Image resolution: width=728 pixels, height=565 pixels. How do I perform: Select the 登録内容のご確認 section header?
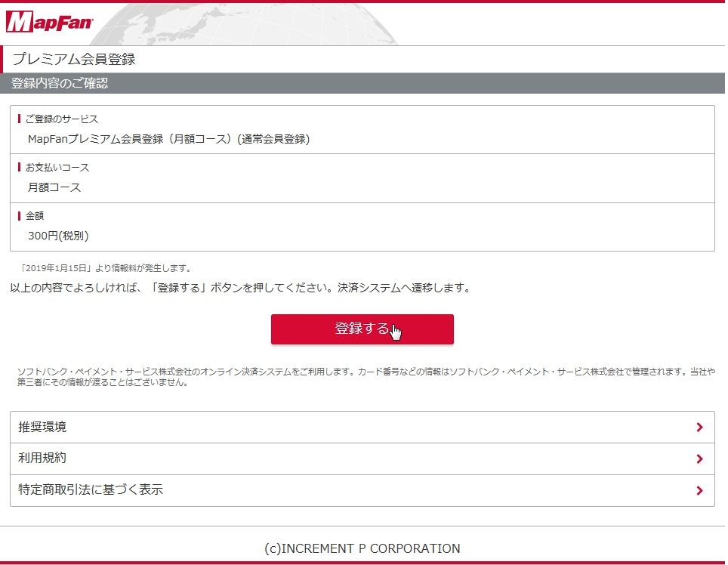(x=60, y=83)
